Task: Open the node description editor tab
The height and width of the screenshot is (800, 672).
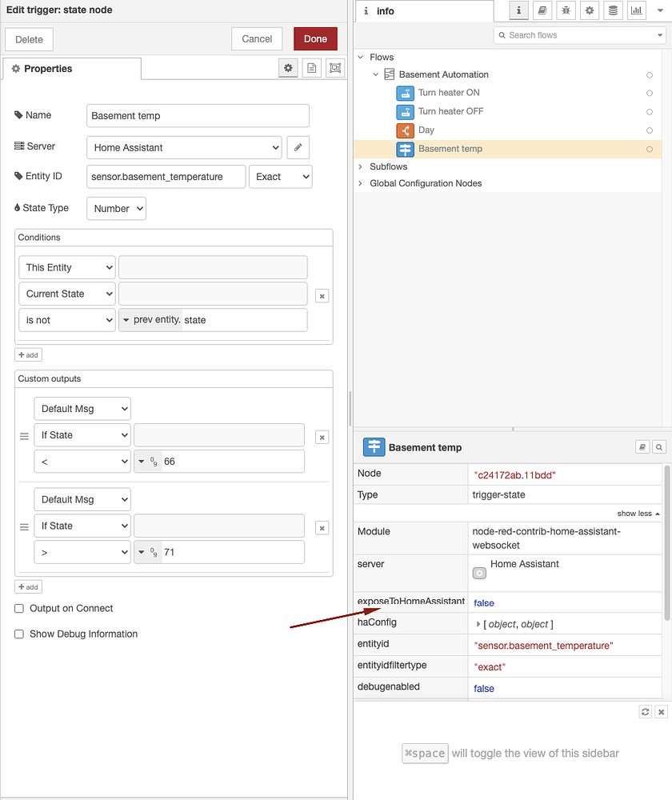Action: (x=311, y=68)
